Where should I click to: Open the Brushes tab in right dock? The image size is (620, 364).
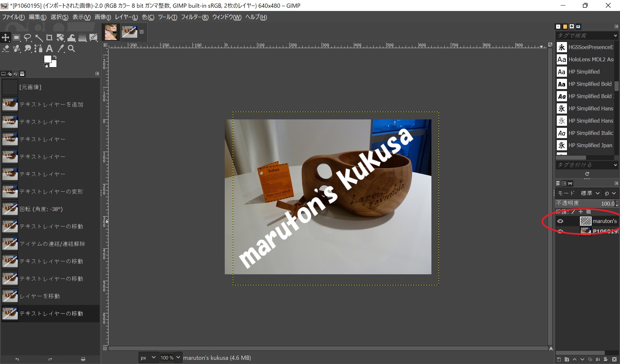tap(558, 26)
